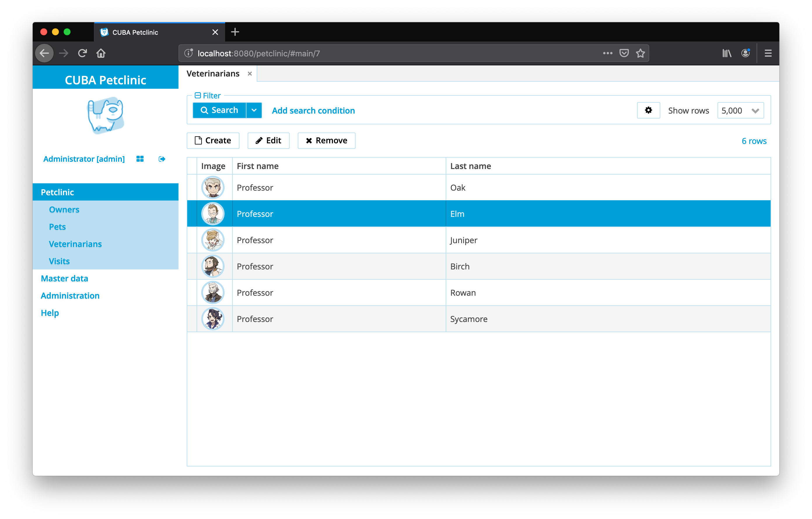Switch to the Veterinarians tab

[x=213, y=74]
